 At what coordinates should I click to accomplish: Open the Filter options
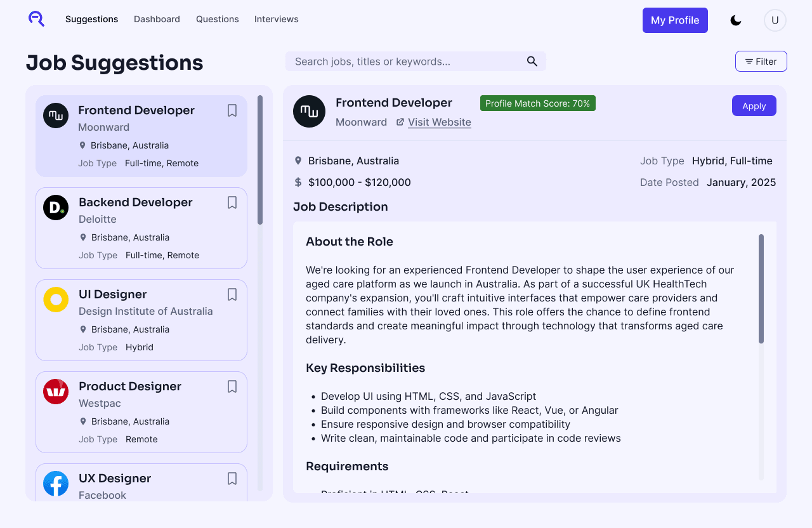tap(761, 62)
